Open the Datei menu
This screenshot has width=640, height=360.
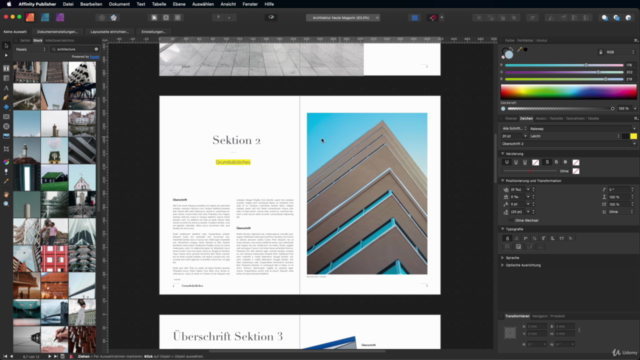pyautogui.click(x=68, y=4)
